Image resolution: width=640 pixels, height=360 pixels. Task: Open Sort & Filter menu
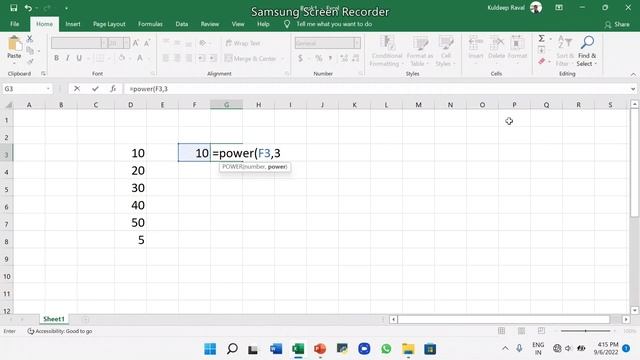click(x=565, y=51)
